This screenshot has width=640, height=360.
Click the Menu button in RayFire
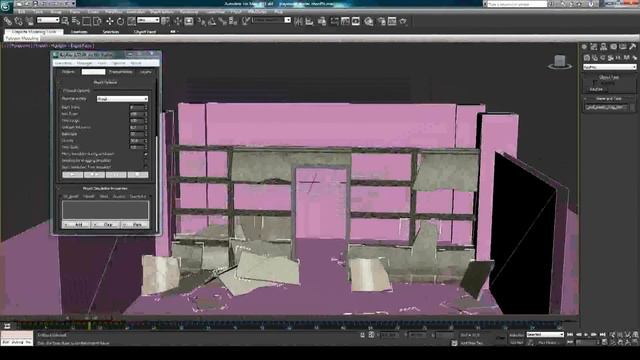(x=135, y=224)
